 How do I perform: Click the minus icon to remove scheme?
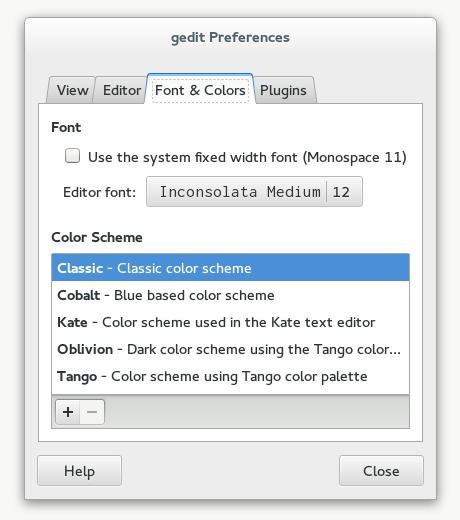tap(92, 412)
